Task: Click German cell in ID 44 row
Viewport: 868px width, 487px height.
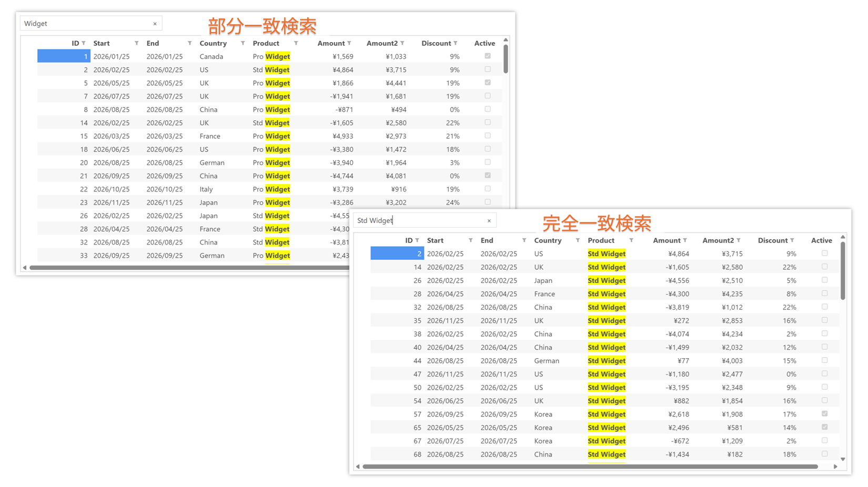Action: click(x=547, y=361)
